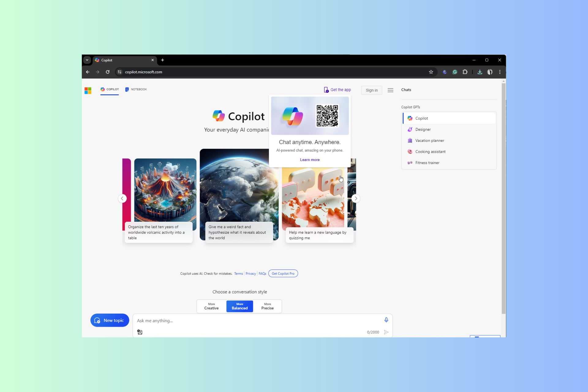Viewport: 588px width, 392px height.
Task: Click the QR code image
Action: [327, 116]
